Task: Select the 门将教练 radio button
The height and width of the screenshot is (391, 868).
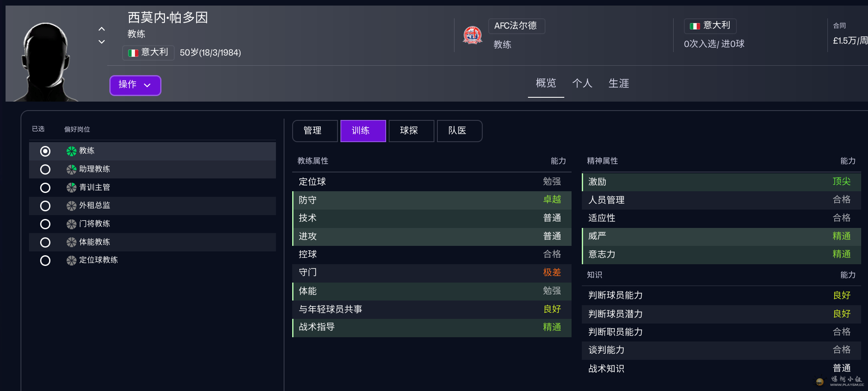Action: click(45, 224)
